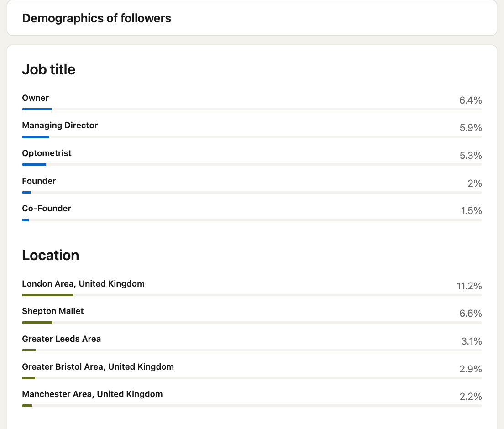This screenshot has height=429, width=504.
Task: Click the Owner blue progress bar
Action: point(37,109)
